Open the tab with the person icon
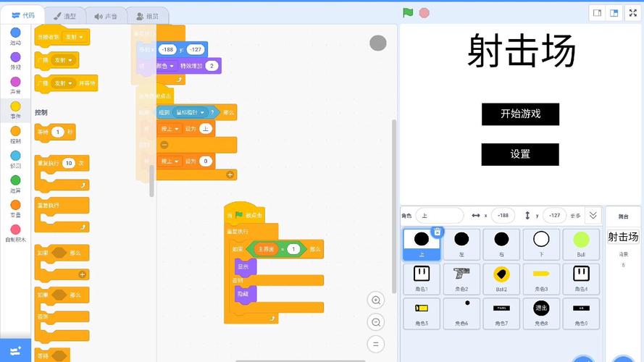 [147, 16]
